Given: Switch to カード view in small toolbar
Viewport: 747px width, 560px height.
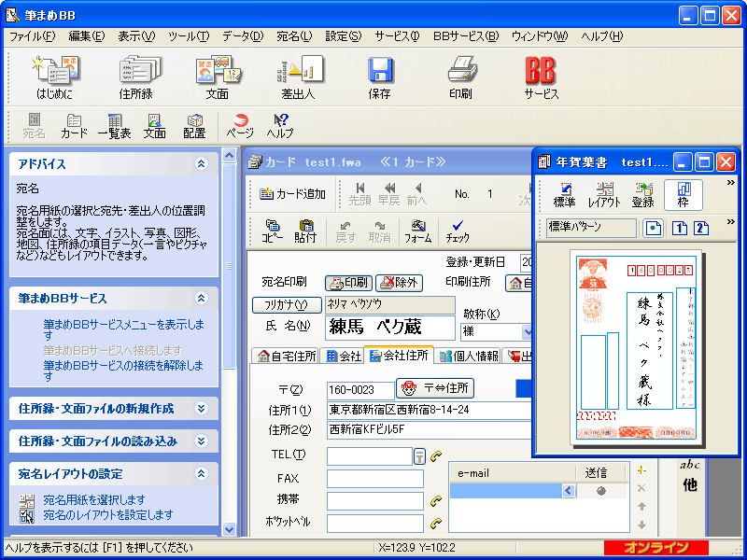Looking at the screenshot, I should (74, 126).
